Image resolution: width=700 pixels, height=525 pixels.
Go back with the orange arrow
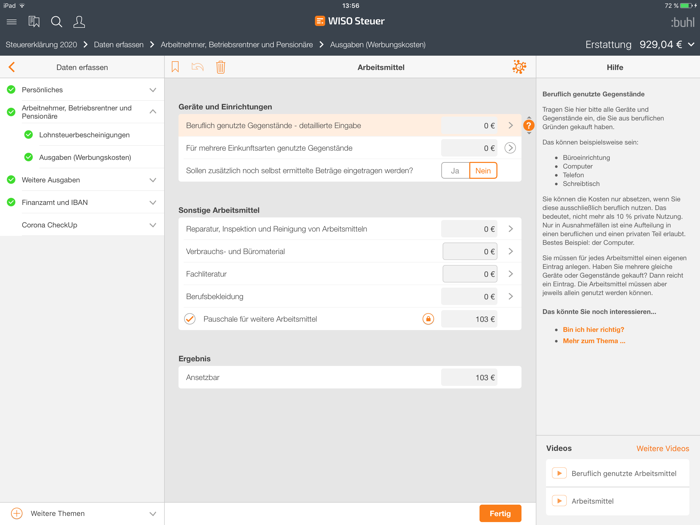(x=12, y=67)
